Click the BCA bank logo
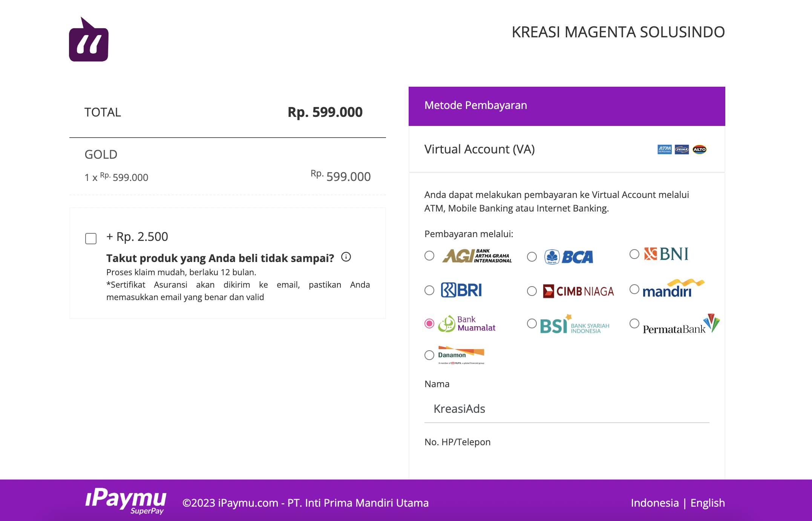The image size is (812, 521). click(x=569, y=257)
